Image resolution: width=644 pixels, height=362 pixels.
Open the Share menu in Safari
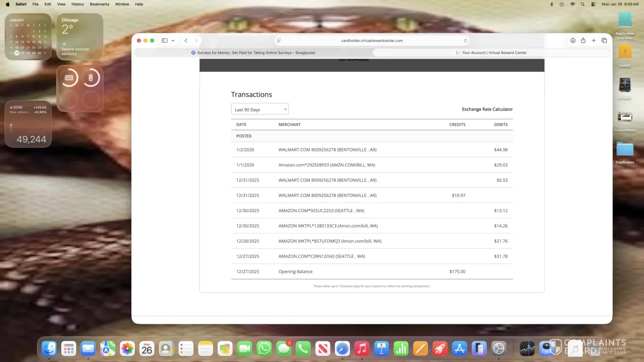click(583, 41)
